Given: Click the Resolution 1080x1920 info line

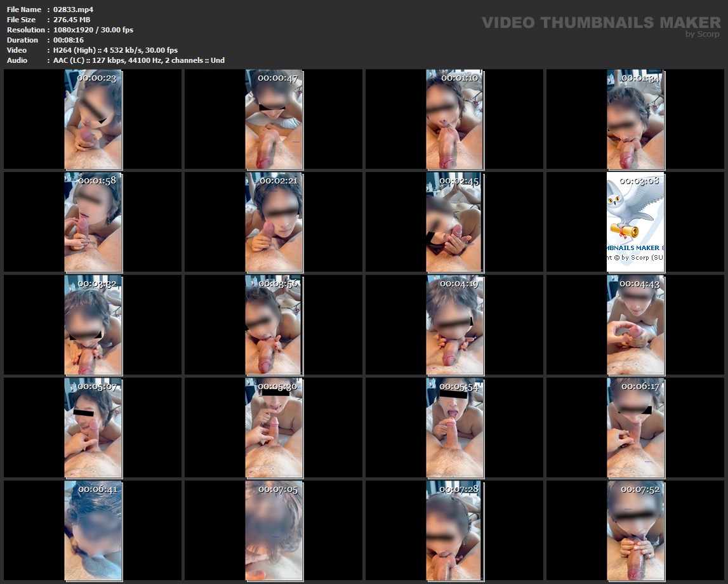Looking at the screenshot, I should click(x=93, y=30).
